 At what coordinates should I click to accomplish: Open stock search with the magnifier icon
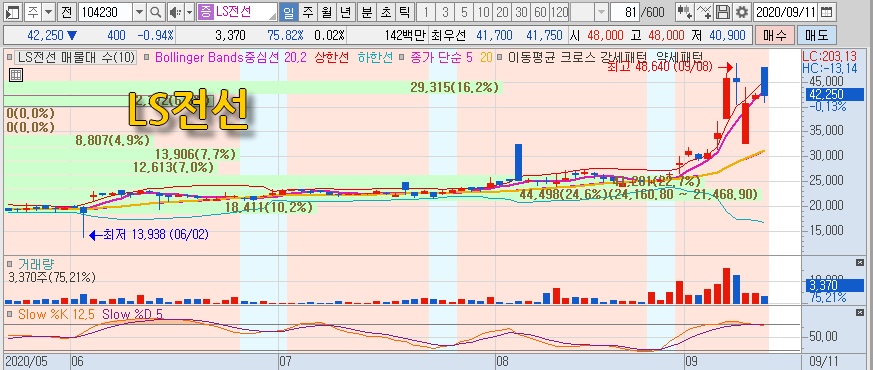[x=155, y=12]
